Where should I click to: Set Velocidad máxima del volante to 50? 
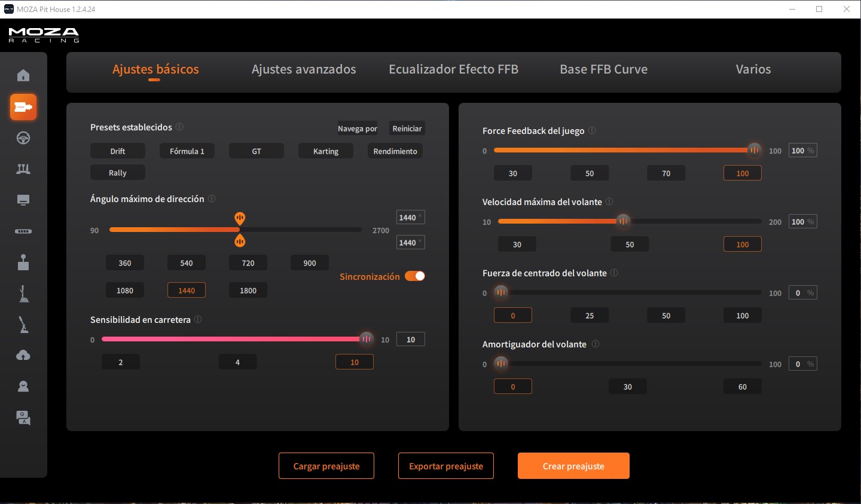(x=630, y=245)
